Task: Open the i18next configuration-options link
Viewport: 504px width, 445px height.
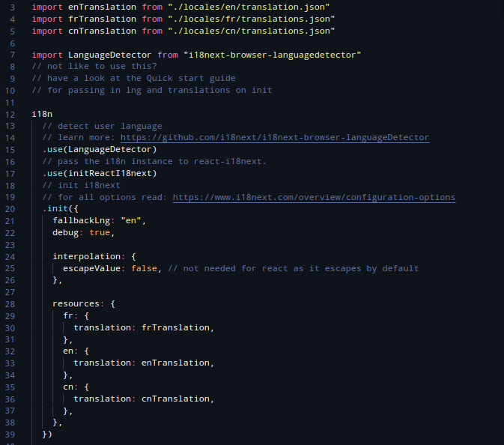Action: coord(314,198)
